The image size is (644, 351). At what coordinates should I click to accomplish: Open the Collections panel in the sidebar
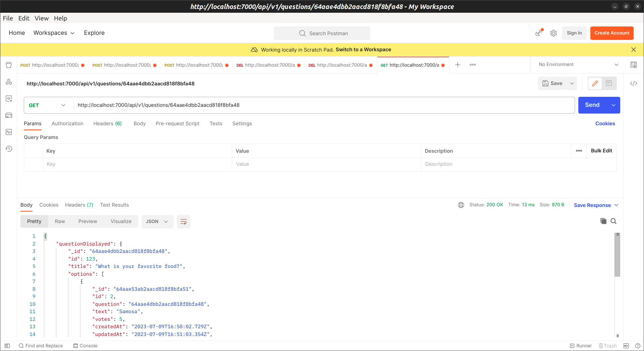pyautogui.click(x=9, y=65)
